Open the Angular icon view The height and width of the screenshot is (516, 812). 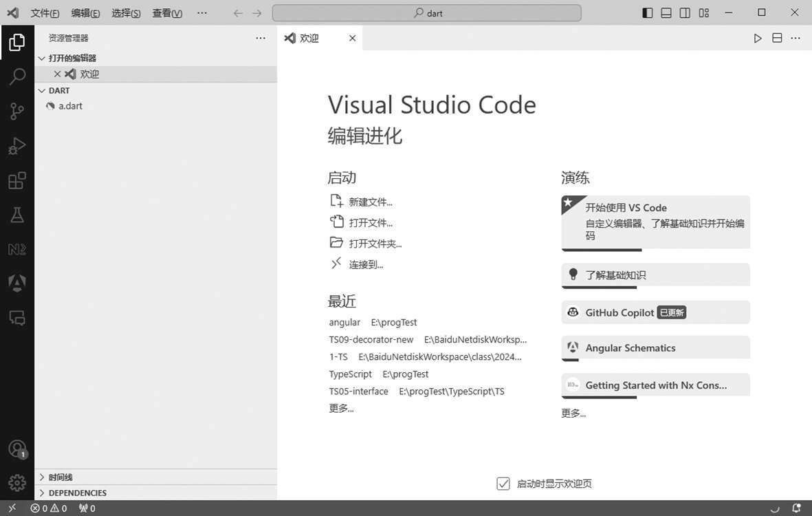pos(17,283)
